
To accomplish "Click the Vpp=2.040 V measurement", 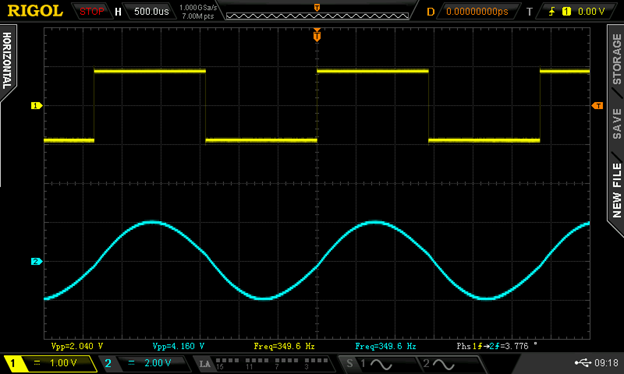I will pos(77,346).
